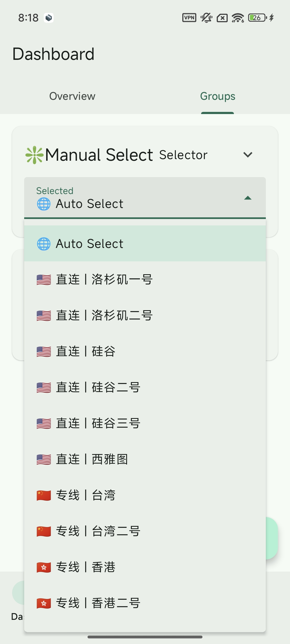Tap the globe icon in Selected field

(44, 204)
